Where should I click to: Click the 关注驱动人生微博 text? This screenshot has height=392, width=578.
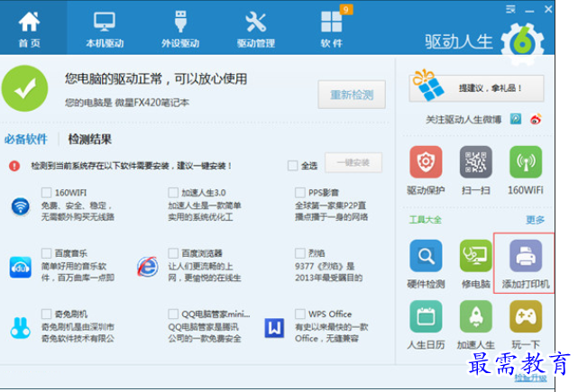pos(463,119)
